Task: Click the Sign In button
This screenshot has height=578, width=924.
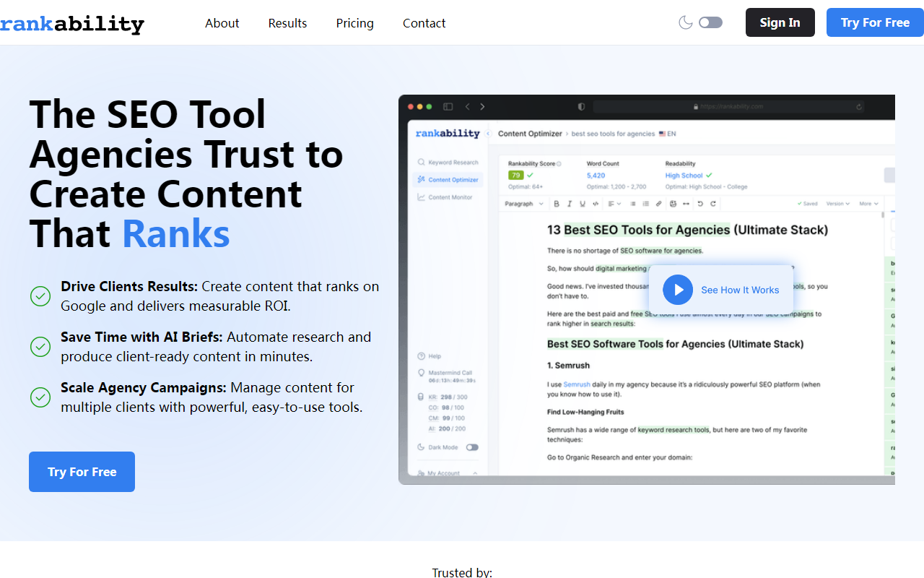Action: (x=780, y=22)
